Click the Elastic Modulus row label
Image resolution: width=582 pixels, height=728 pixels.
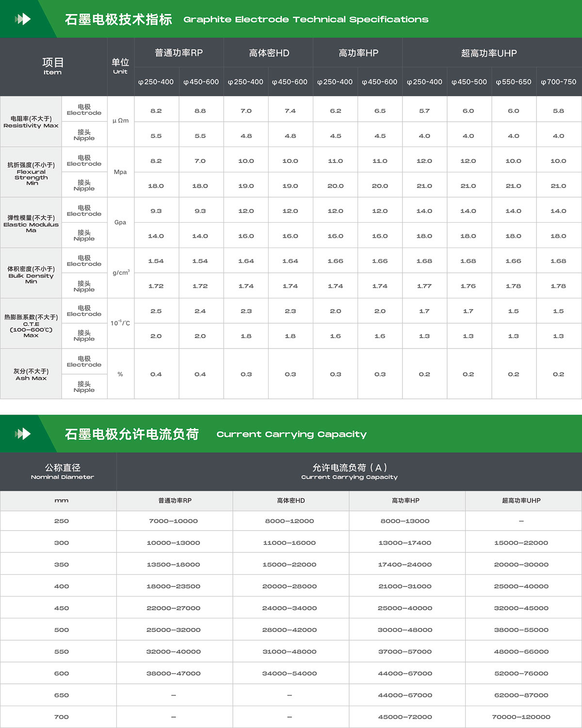[31, 223]
